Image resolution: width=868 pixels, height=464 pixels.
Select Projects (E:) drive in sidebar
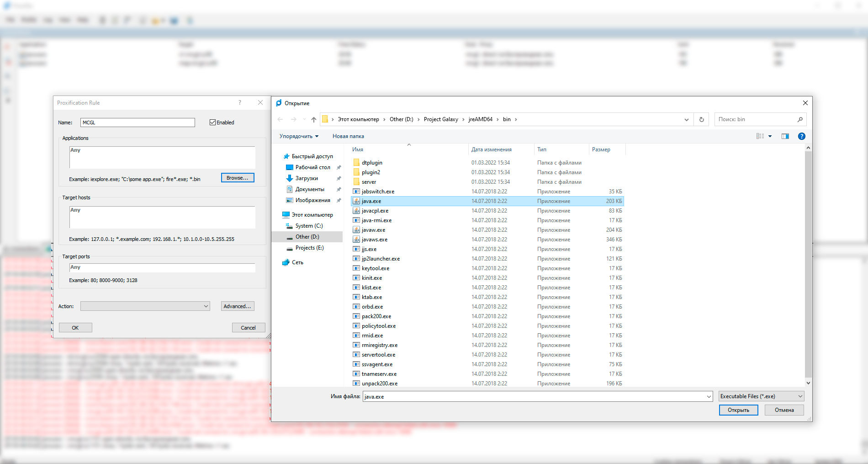[x=309, y=248]
